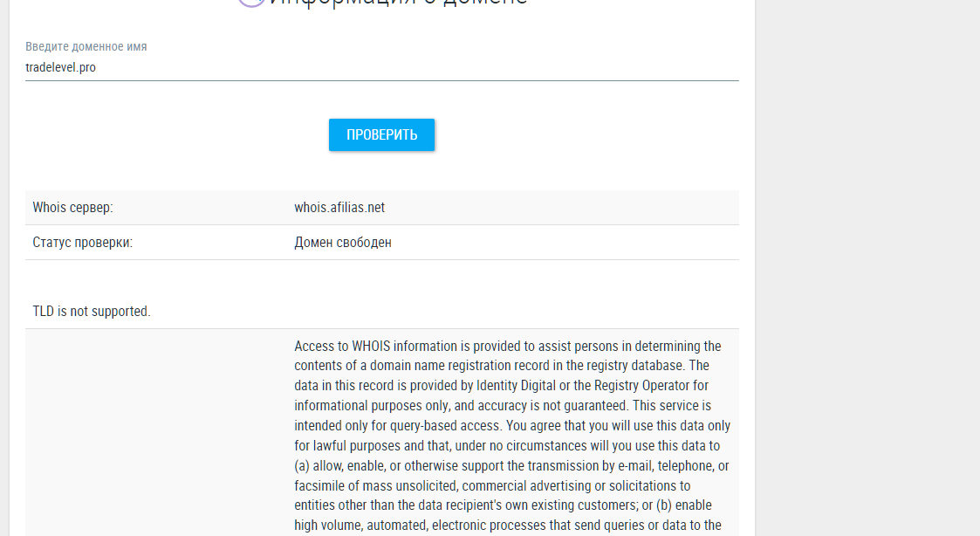Select the 'Whois сервер:' row label
The image size is (980, 536).
tap(73, 208)
